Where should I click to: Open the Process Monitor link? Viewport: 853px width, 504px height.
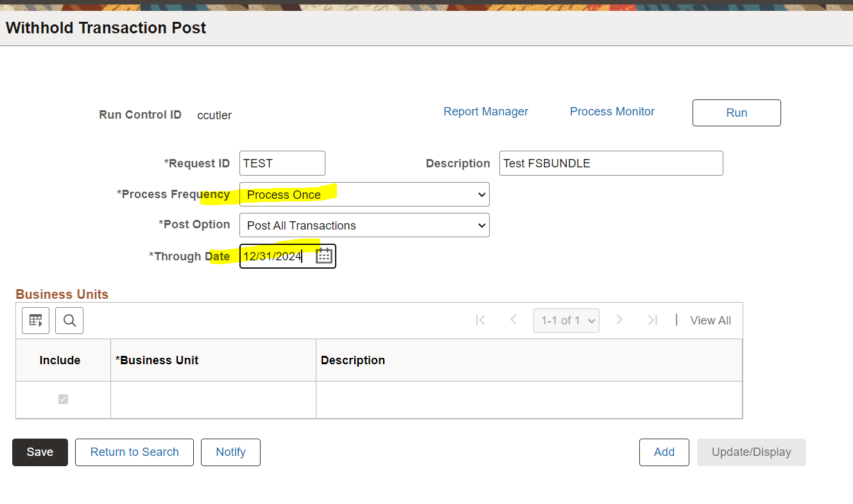612,112
